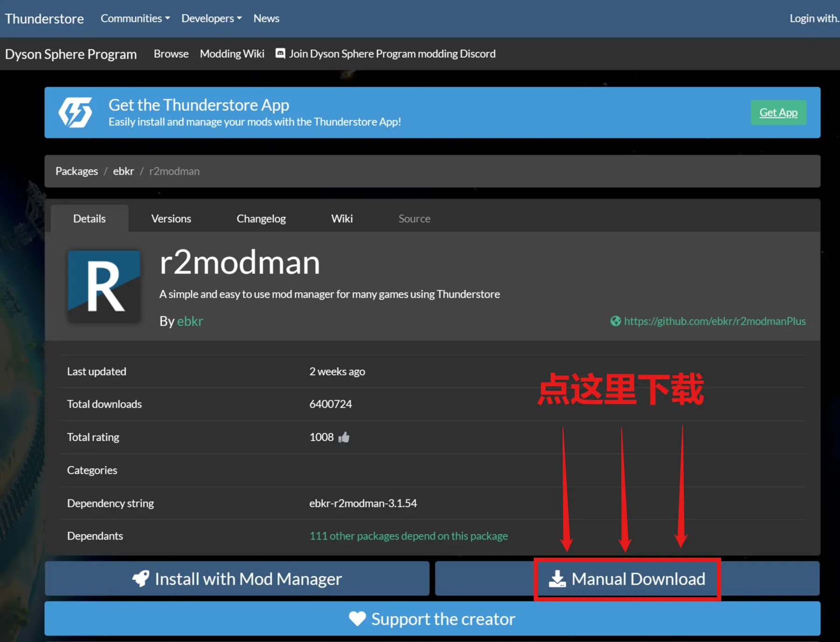The image size is (840, 642).
Task: Select the Wiki tab
Action: (x=342, y=219)
